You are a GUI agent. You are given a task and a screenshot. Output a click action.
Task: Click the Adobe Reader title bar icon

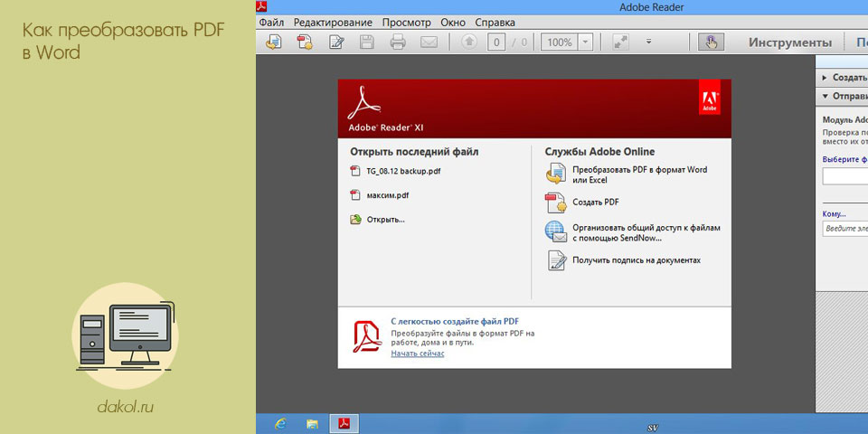pyautogui.click(x=260, y=6)
